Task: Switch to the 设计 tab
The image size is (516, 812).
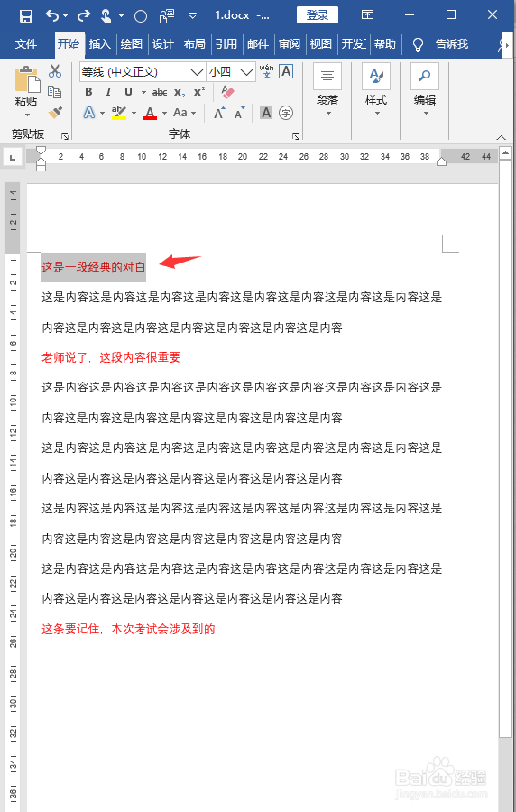Action: [162, 44]
